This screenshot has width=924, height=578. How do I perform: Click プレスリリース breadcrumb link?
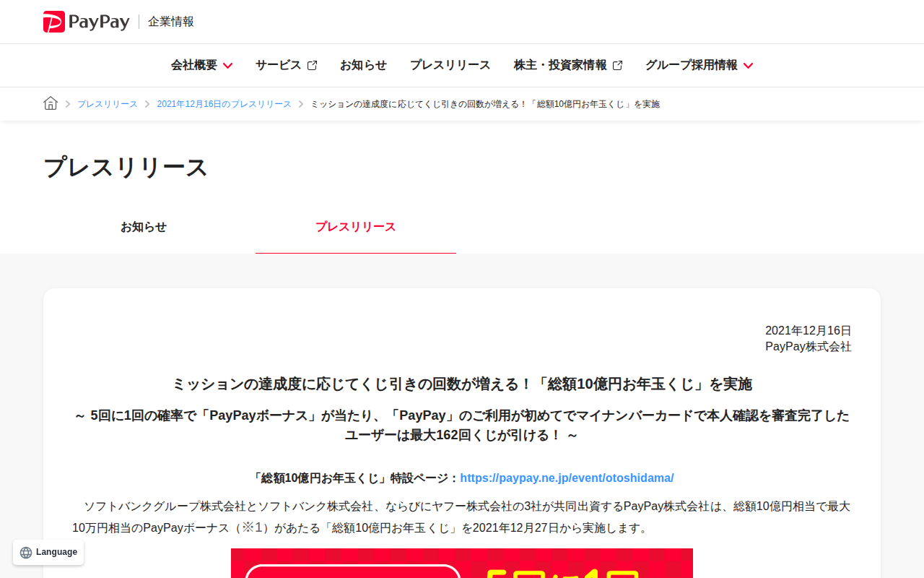(108, 104)
